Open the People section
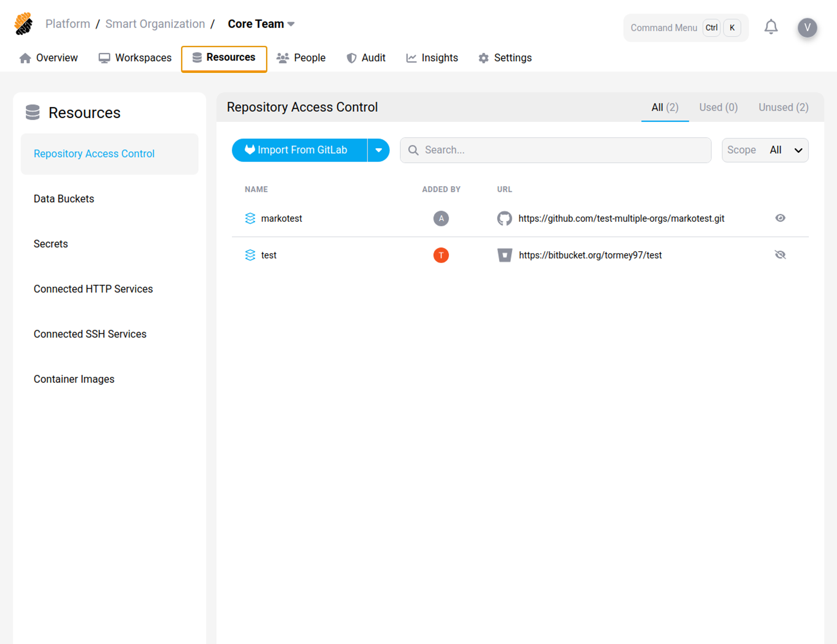The image size is (837, 644). (301, 58)
